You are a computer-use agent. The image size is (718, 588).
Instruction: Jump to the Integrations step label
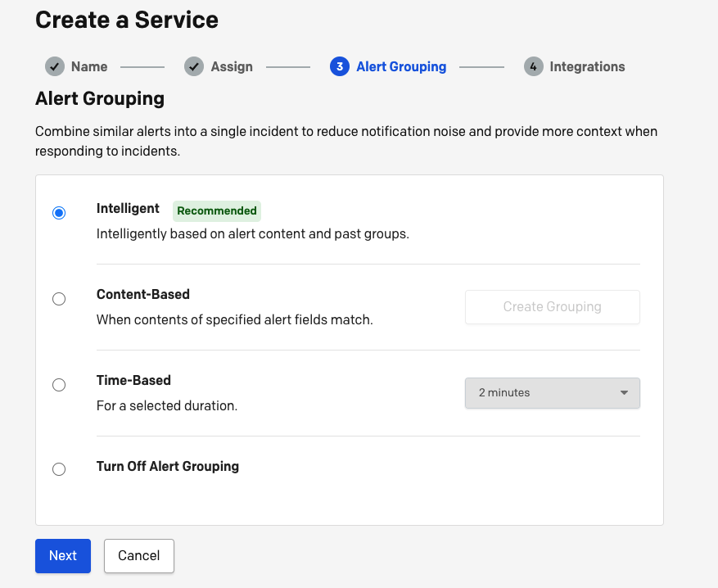click(x=587, y=67)
